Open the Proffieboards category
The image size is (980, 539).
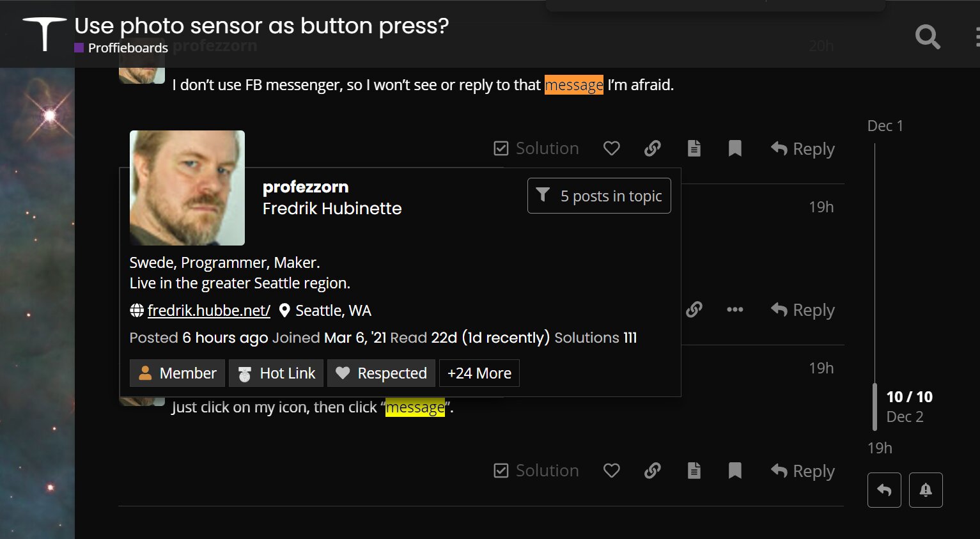point(127,48)
